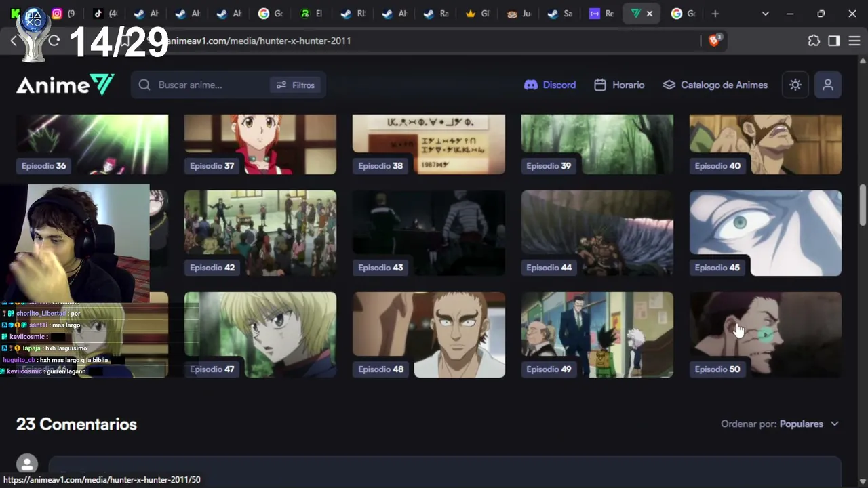868x488 pixels.
Task: Watch Episodio 40
Action: (766, 144)
